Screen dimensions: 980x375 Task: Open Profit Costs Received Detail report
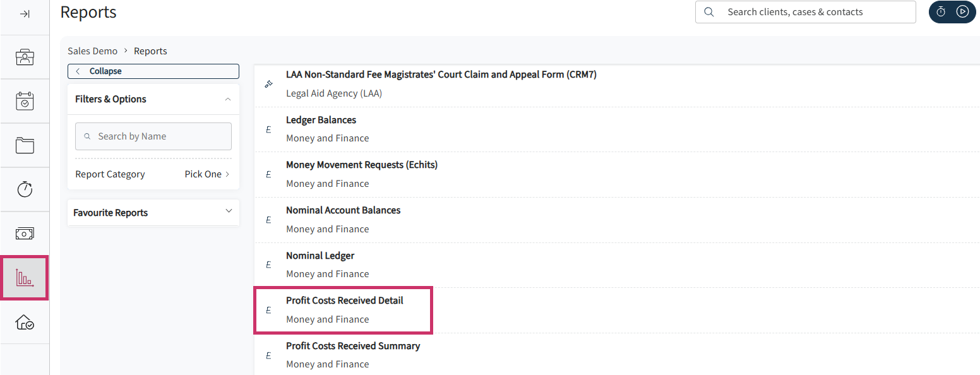click(345, 301)
